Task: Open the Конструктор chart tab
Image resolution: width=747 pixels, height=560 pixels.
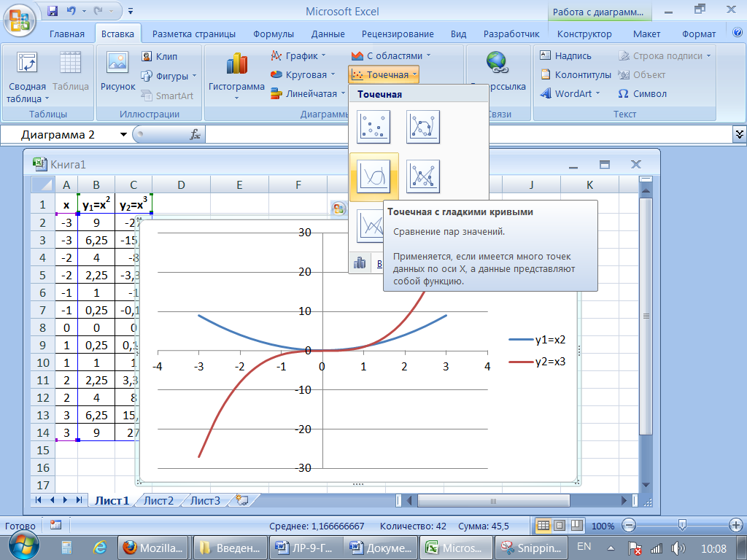Action: pos(584,34)
